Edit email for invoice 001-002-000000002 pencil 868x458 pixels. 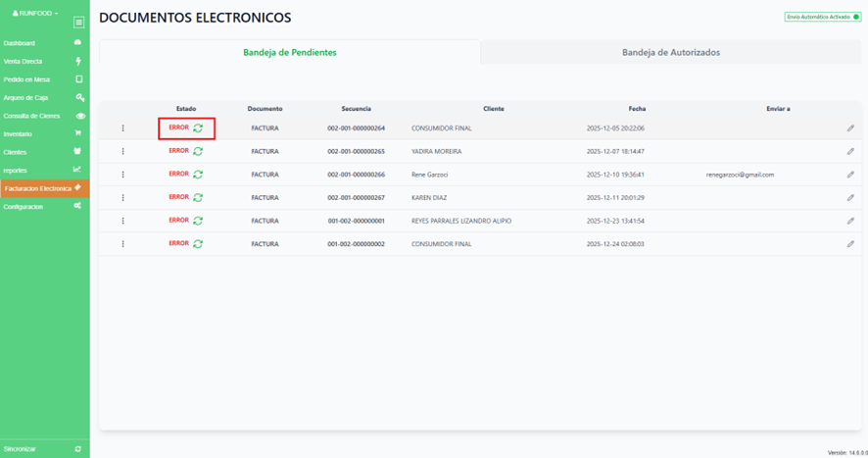(850, 244)
